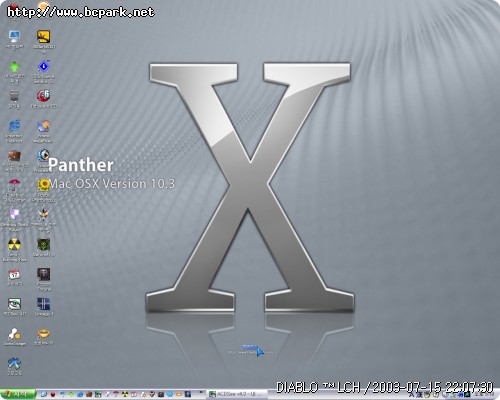The image size is (500, 400).
Task: Open the blue crossed tools icon
Action: pyautogui.click(x=14, y=363)
